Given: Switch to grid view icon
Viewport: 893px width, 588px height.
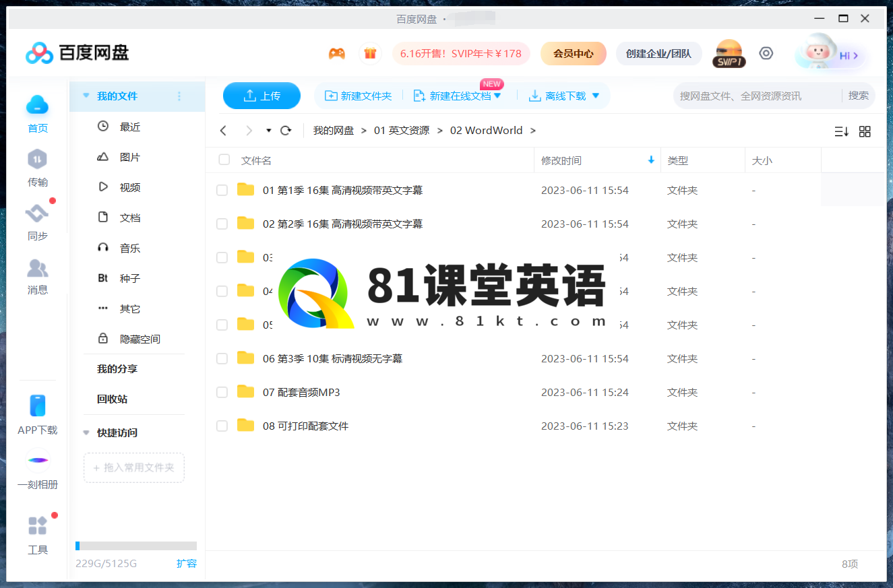Looking at the screenshot, I should tap(865, 131).
